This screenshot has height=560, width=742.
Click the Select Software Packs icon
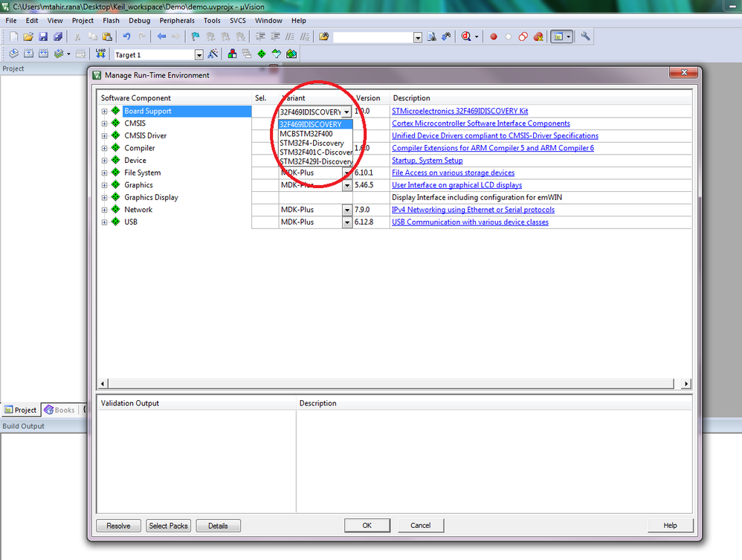277,54
